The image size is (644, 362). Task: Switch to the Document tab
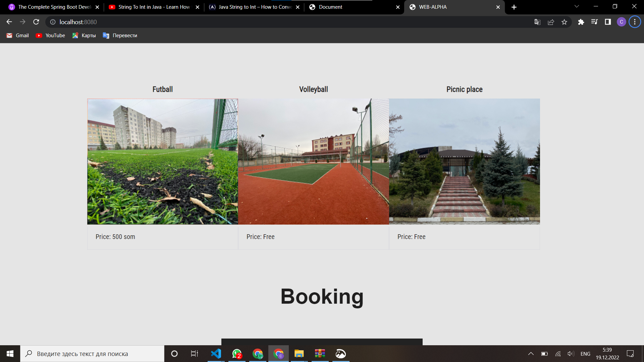pyautogui.click(x=352, y=7)
